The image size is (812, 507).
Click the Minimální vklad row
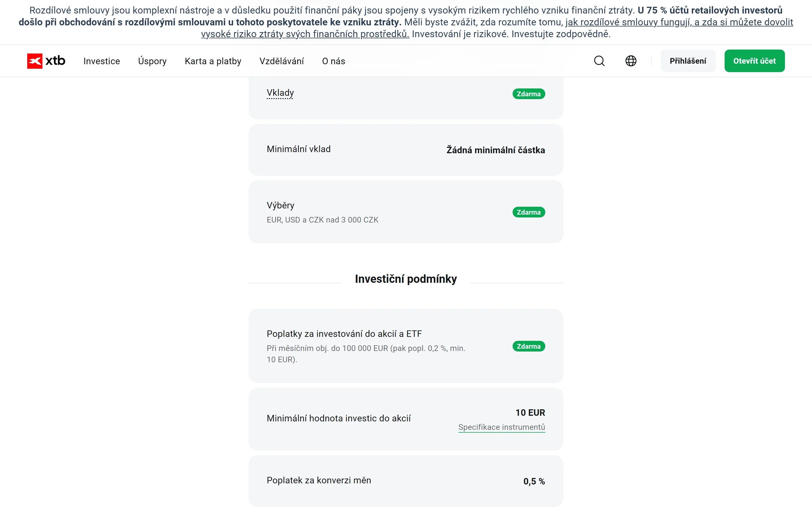(406, 150)
